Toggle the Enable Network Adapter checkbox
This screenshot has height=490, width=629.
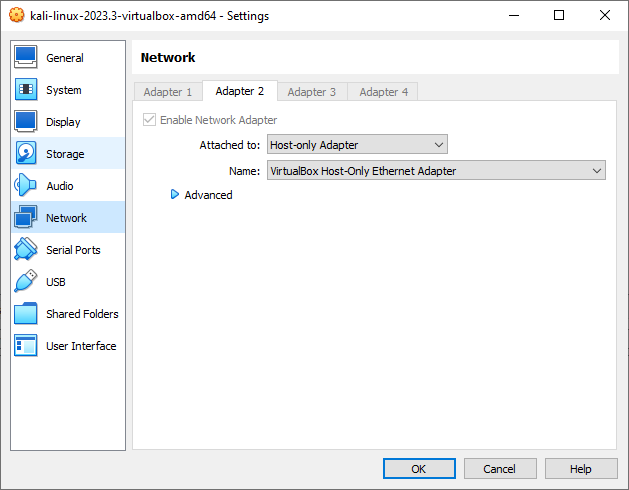149,120
